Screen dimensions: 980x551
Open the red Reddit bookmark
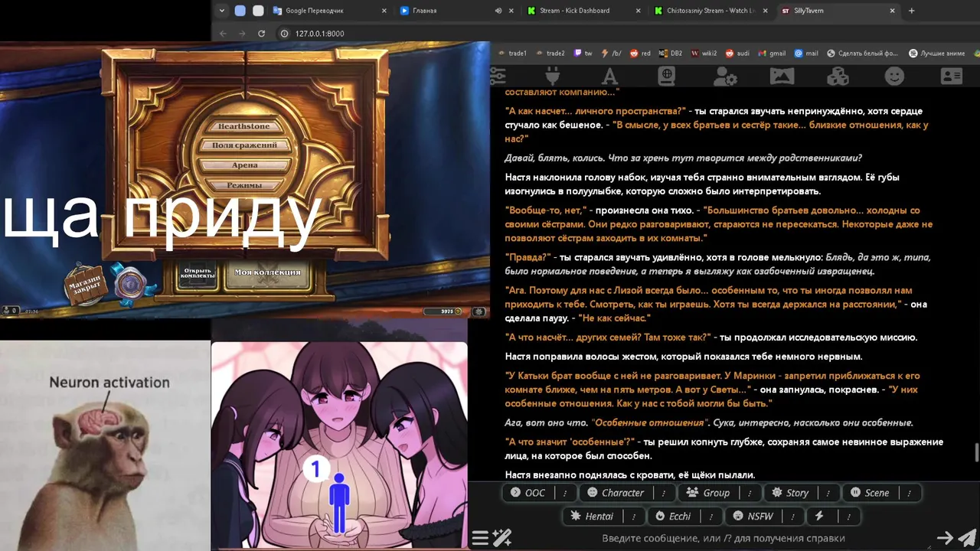(x=640, y=54)
